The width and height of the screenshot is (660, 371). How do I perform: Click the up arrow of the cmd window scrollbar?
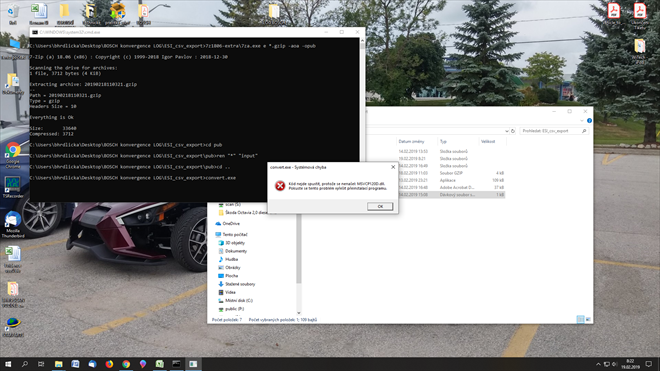pos(362,41)
